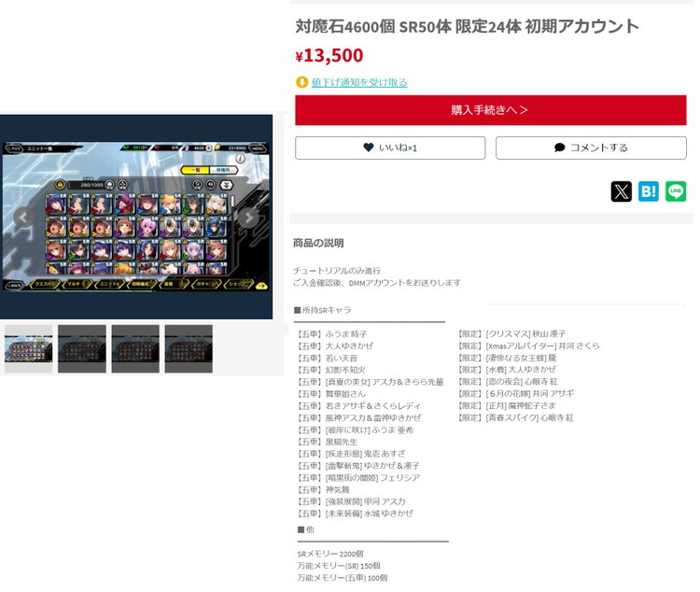Click the speech bubble comment icon
Viewport: 700px width, 592px height.
tap(559, 148)
